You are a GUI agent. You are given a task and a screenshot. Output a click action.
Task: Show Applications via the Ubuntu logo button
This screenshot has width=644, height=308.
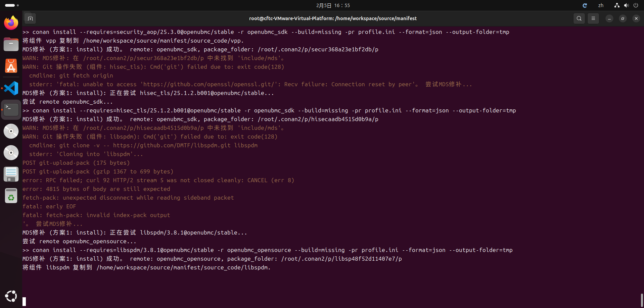(x=11, y=296)
